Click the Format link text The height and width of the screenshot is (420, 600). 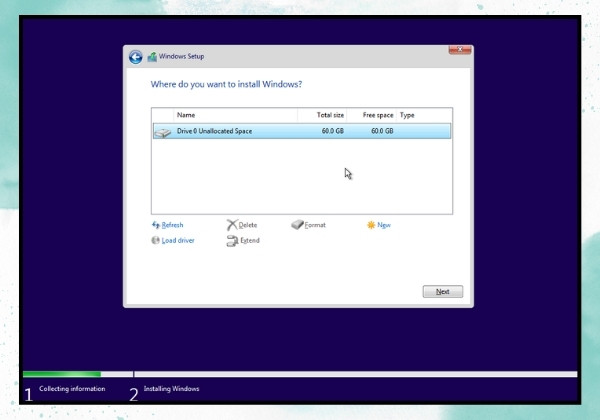click(315, 225)
